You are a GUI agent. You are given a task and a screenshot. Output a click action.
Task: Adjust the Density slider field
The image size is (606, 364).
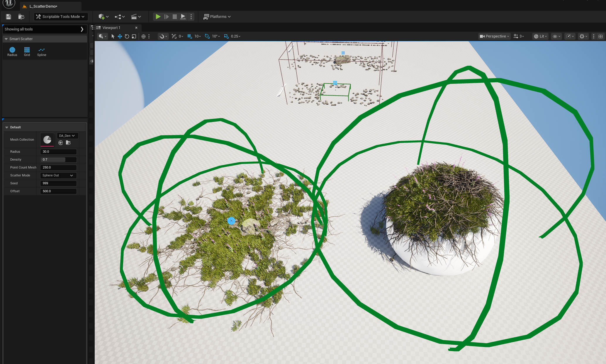click(58, 159)
